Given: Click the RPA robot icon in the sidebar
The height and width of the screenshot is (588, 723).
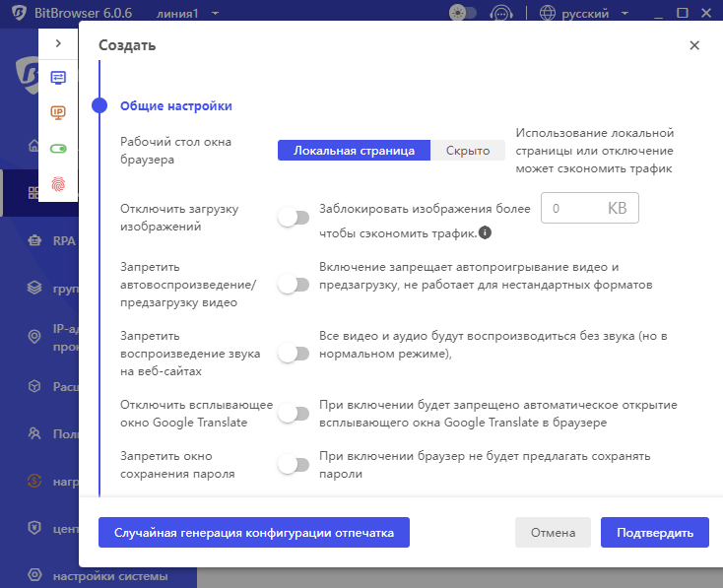Looking at the screenshot, I should pyautogui.click(x=34, y=240).
